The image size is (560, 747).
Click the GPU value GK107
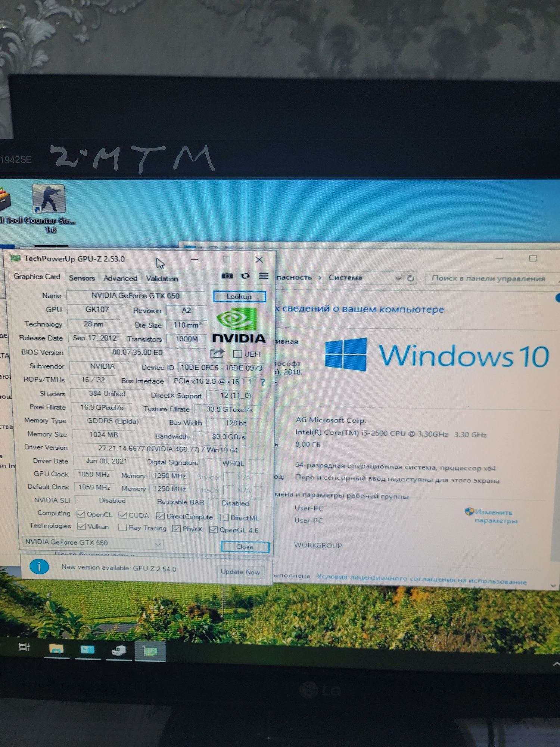tap(97, 309)
